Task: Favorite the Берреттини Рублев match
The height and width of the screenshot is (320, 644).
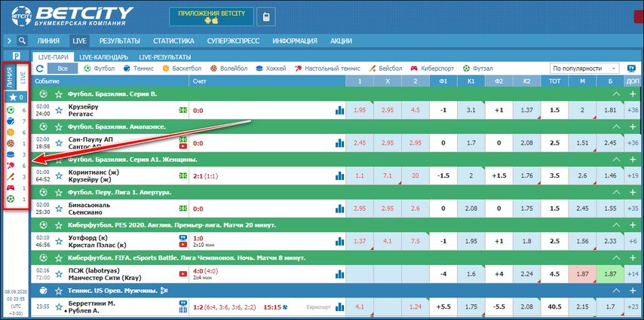Action: [x=59, y=307]
